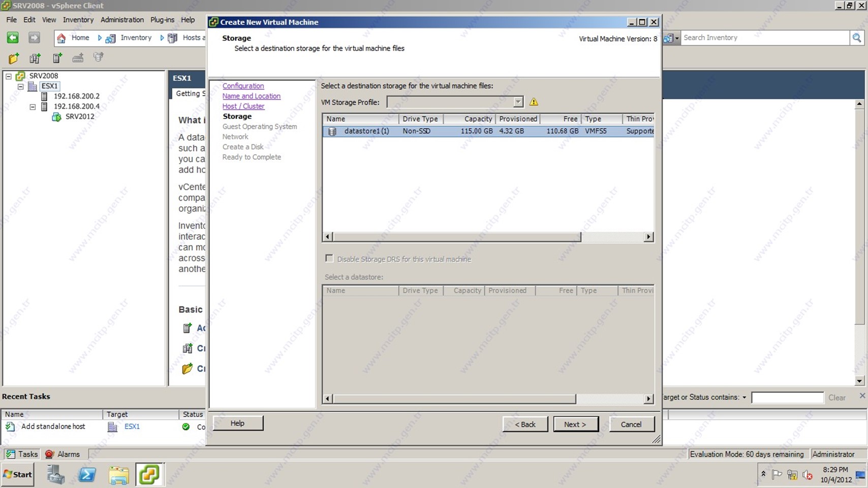Click the red Alarms bell icon
The image size is (868, 488).
pyautogui.click(x=49, y=454)
